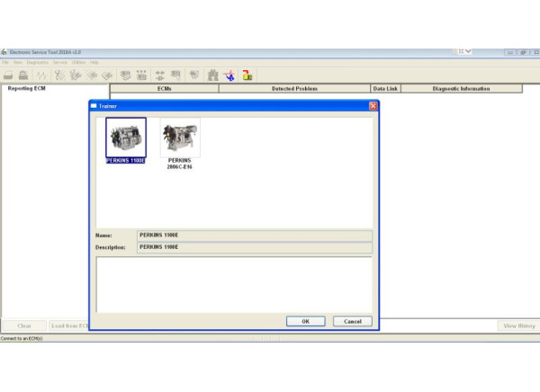Click the View History button
The image size is (540, 392).
tap(519, 325)
